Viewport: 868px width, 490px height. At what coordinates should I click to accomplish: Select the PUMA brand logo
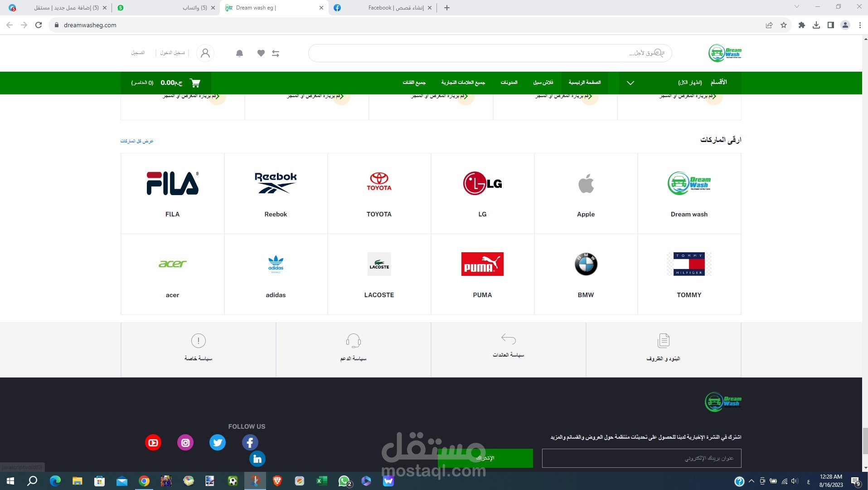pyautogui.click(x=482, y=264)
